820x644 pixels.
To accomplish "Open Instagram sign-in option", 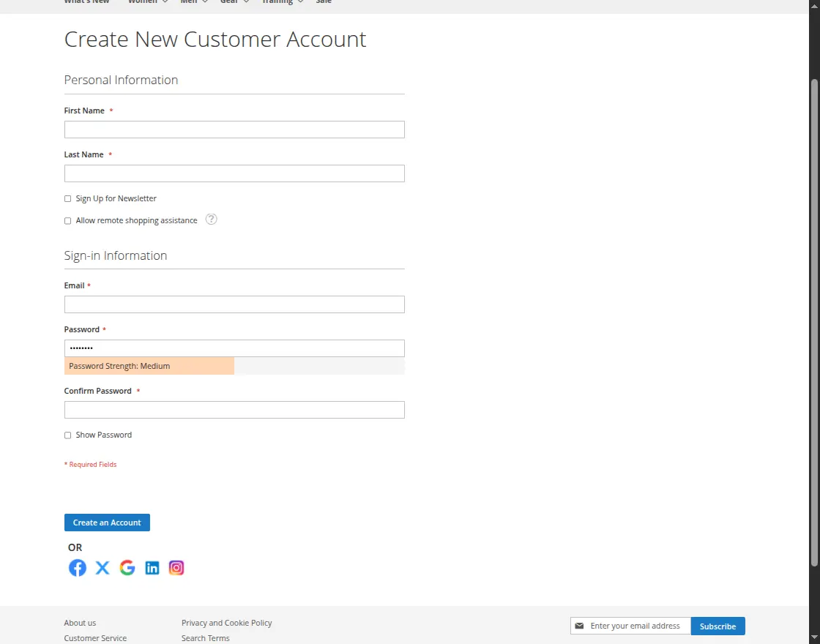I will tap(176, 567).
